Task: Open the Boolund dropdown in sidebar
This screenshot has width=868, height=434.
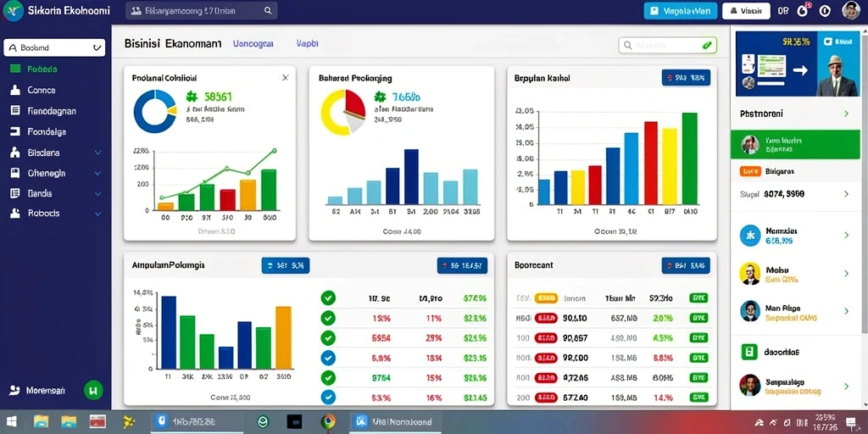Action: pyautogui.click(x=54, y=47)
